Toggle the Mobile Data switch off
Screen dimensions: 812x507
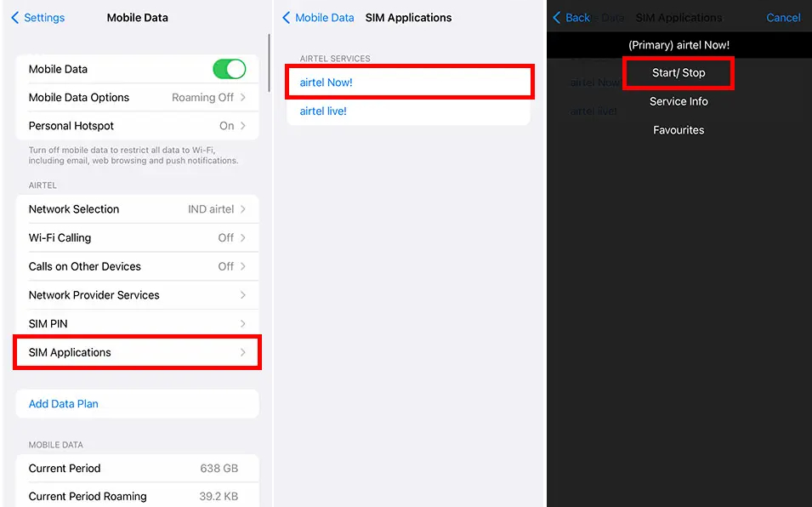click(x=230, y=69)
